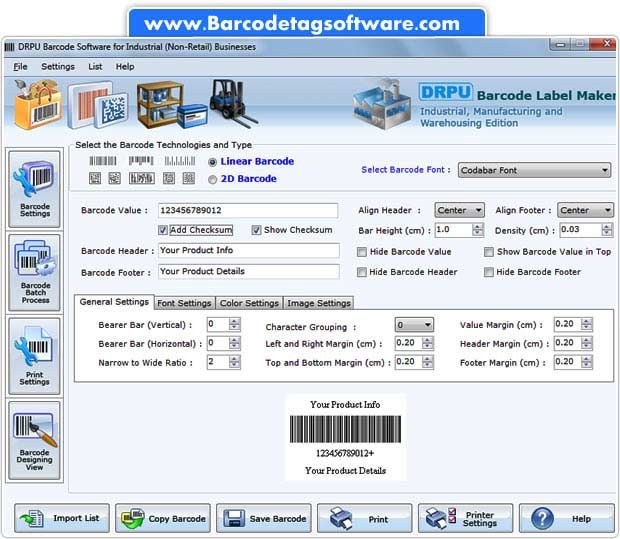The image size is (620, 539).
Task: Click the wide third 2D barcode sample icon
Action: (x=142, y=178)
